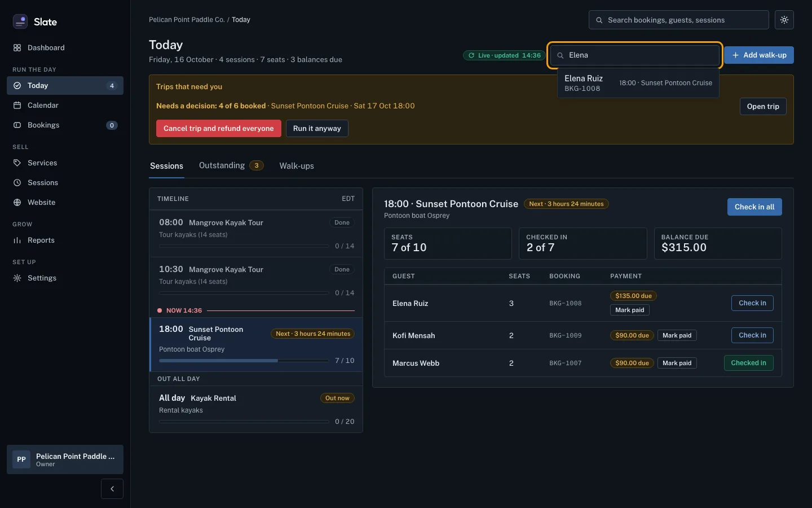Image resolution: width=812 pixels, height=508 pixels.
Task: Go to Bookings in the sidebar
Action: (x=65, y=125)
